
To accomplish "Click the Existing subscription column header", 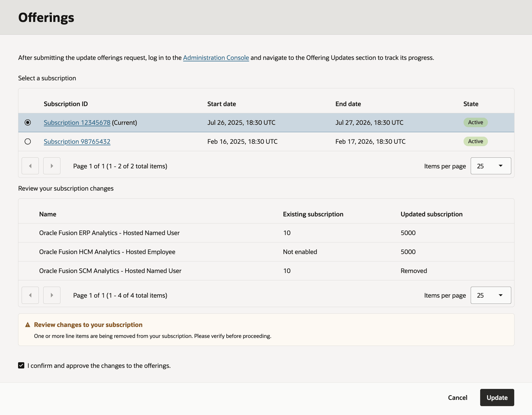I will pos(313,214).
